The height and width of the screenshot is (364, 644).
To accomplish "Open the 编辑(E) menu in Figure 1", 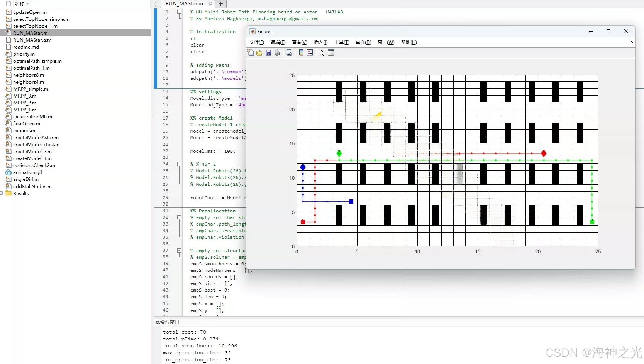I will tap(278, 42).
